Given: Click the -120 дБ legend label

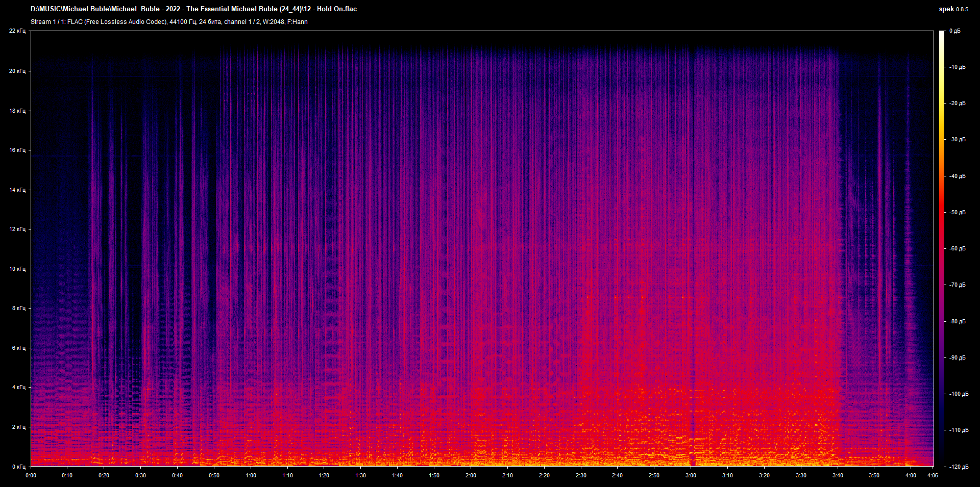Looking at the screenshot, I should pos(959,467).
